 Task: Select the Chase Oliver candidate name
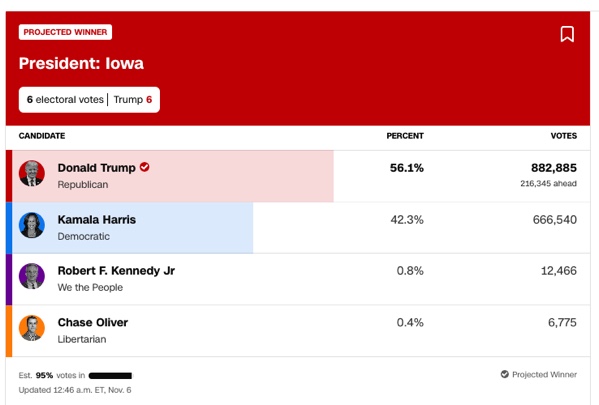tap(93, 322)
